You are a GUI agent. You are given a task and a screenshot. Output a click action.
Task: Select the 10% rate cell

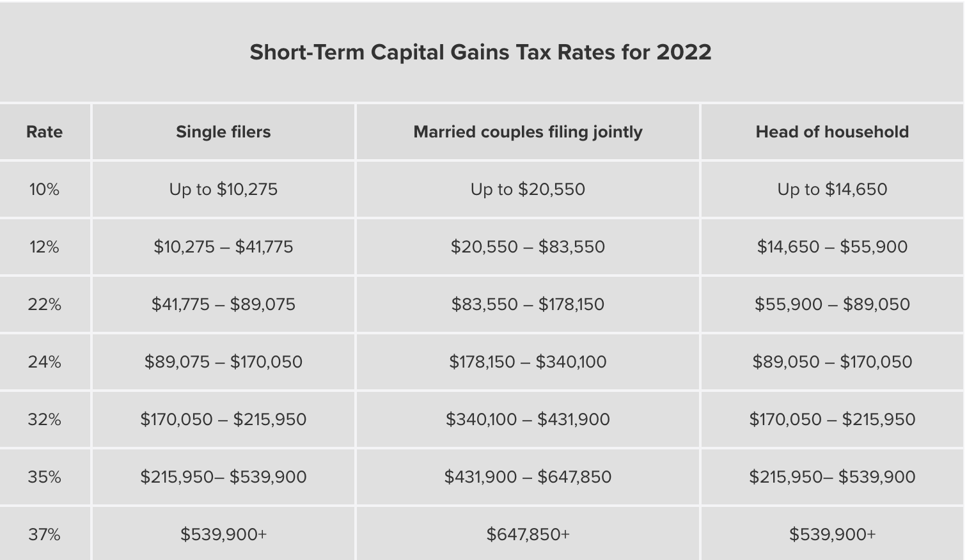coord(44,189)
